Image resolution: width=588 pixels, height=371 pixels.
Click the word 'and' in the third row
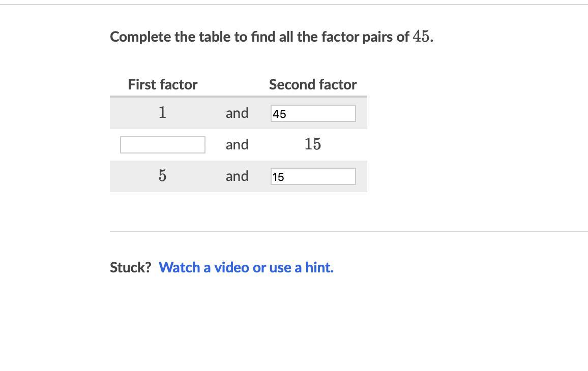click(237, 176)
